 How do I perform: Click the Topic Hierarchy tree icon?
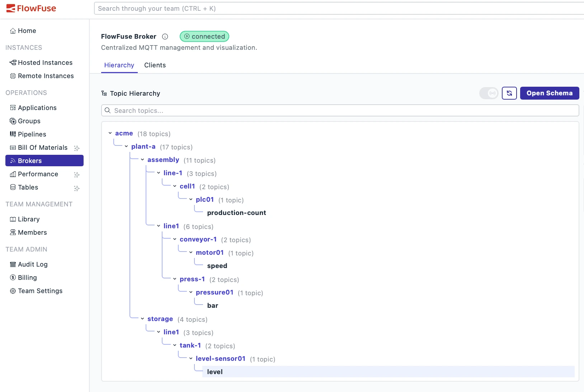(x=104, y=94)
